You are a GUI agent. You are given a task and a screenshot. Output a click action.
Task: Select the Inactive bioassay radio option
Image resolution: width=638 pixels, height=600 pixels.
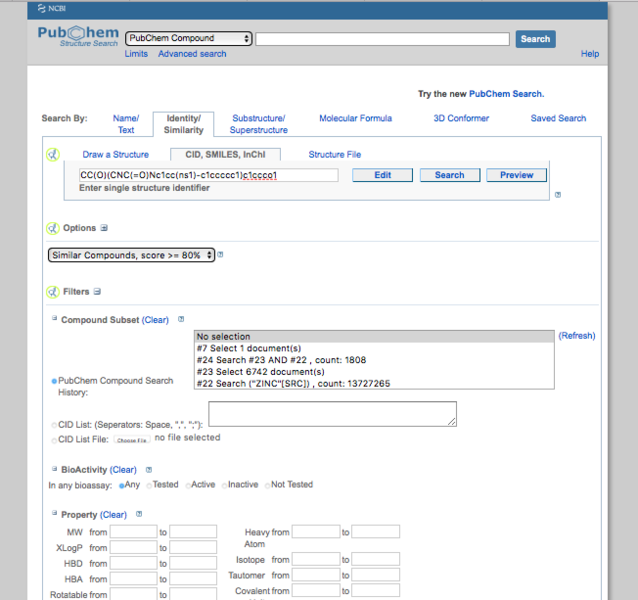(x=225, y=486)
